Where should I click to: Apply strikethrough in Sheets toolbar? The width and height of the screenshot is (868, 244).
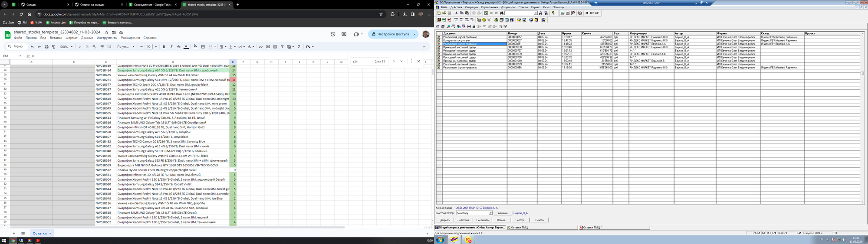tap(178, 47)
